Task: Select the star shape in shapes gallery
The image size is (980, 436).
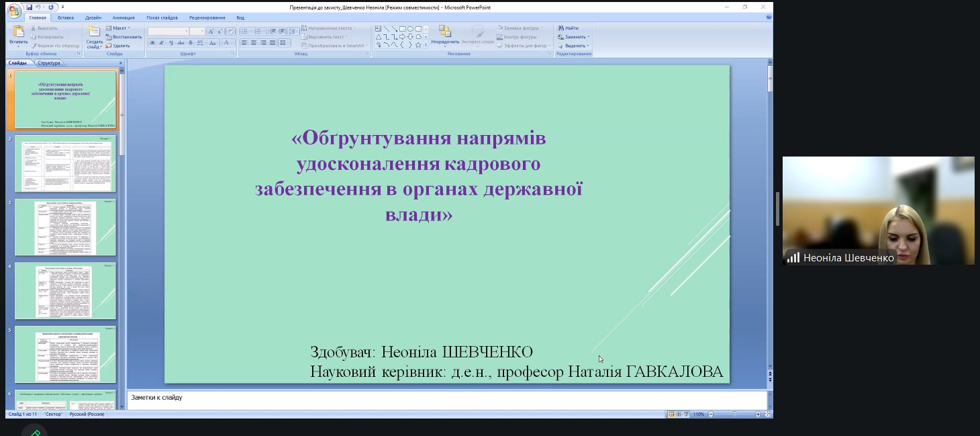Action: [418, 45]
